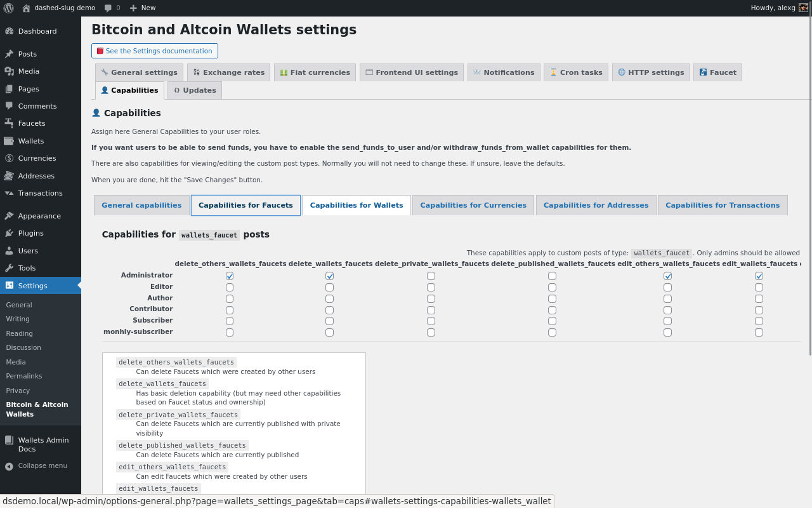Select Capabilities for Addresses sub-tab
This screenshot has height=508, width=812.
(596, 205)
